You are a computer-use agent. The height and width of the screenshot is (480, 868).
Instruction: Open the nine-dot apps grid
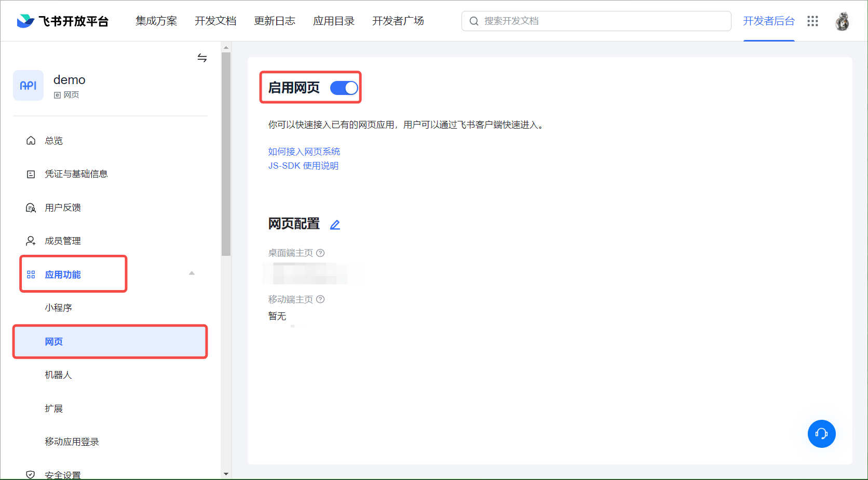point(812,21)
